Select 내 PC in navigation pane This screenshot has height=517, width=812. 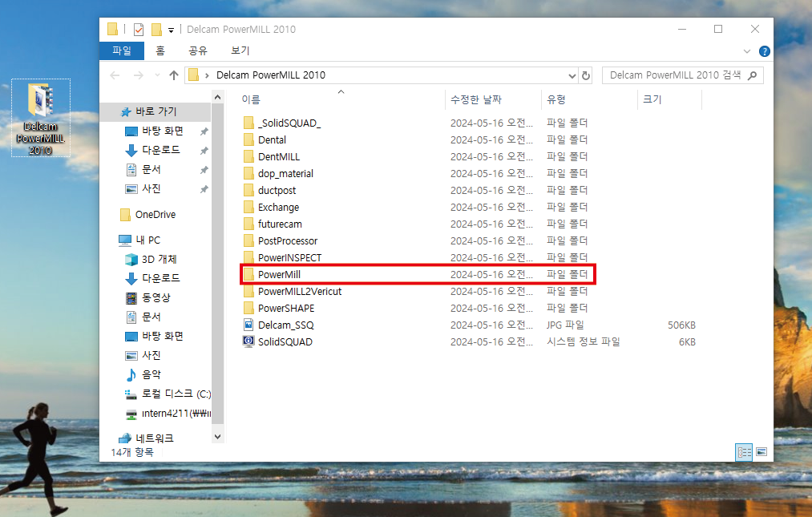pos(147,240)
